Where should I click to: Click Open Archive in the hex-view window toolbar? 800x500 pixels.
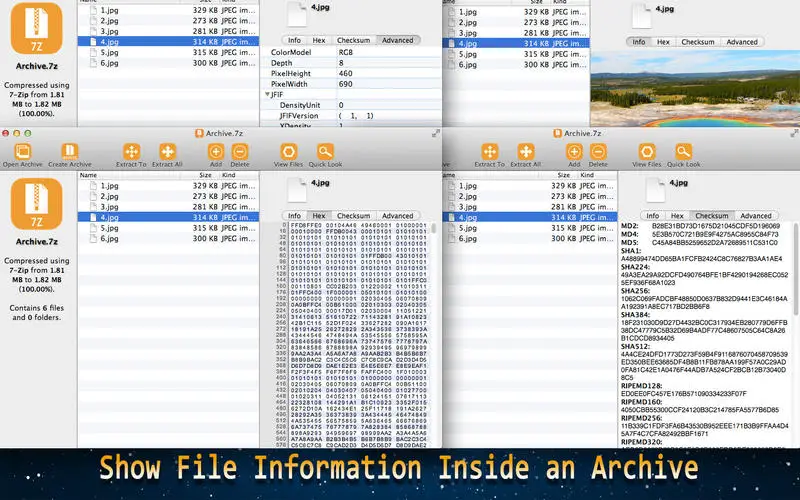pyautogui.click(x=22, y=155)
